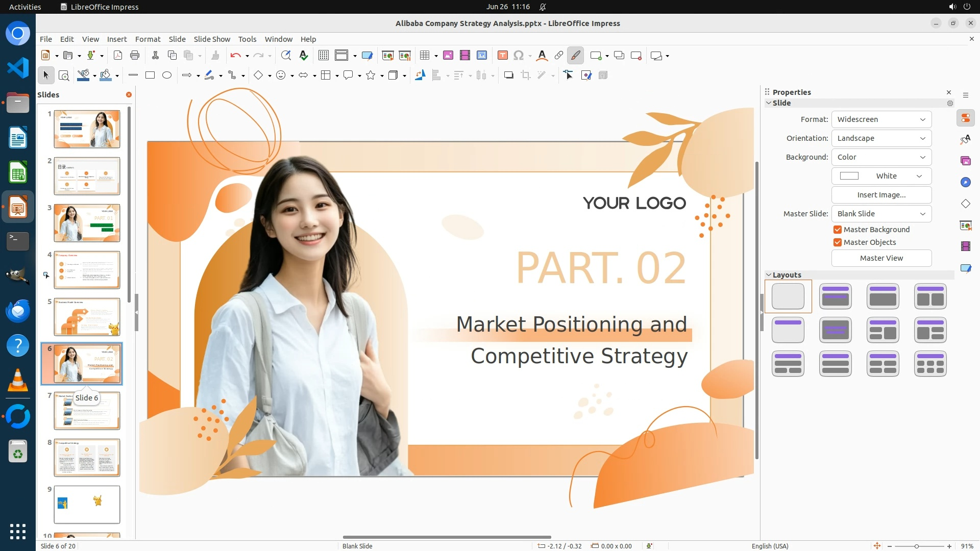The width and height of the screenshot is (980, 551).
Task: Select the Ellipse drawing tool
Action: pyautogui.click(x=167, y=76)
